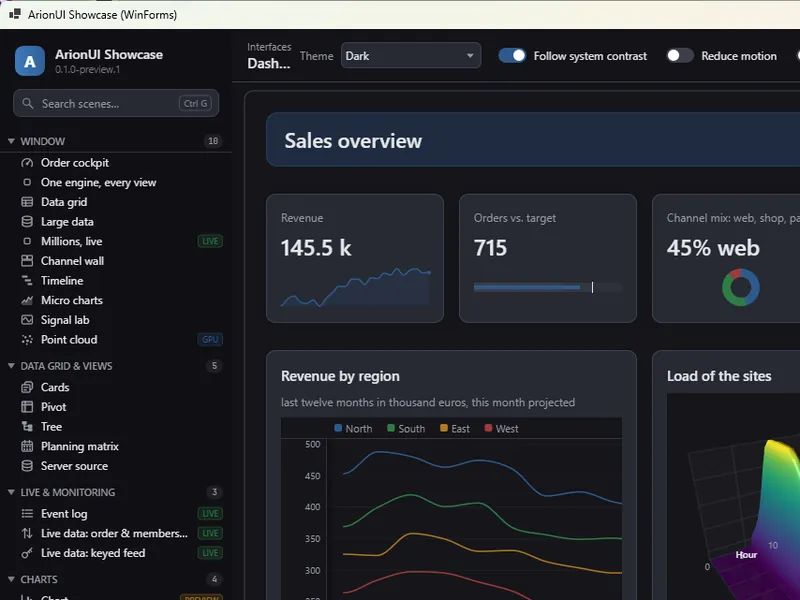Open the Order cockpit scene
Viewport: 800px width, 600px height.
click(x=75, y=163)
